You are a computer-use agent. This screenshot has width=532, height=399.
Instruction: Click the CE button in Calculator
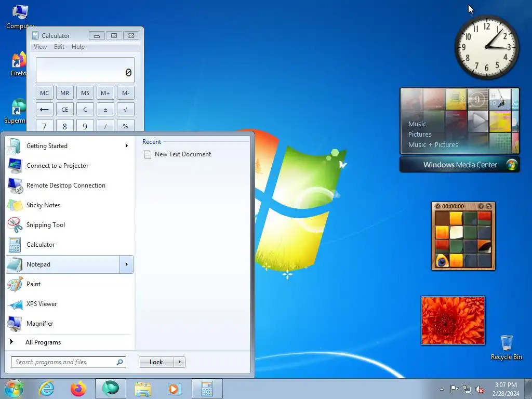click(65, 110)
